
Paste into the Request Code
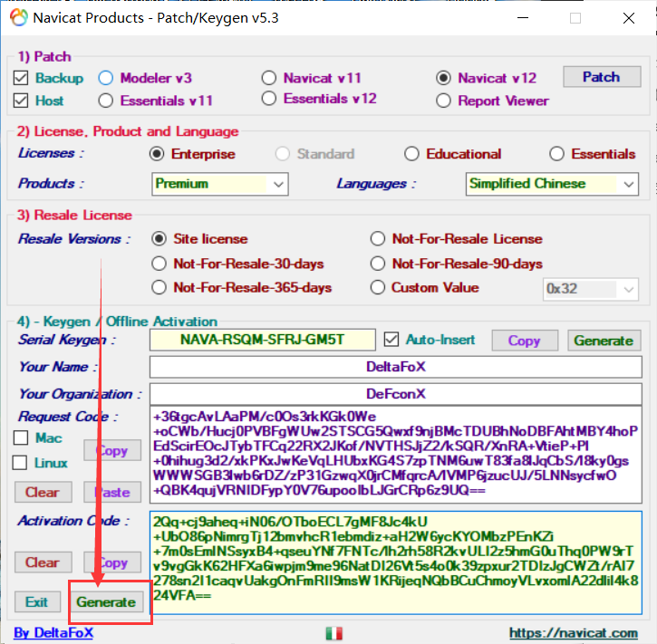coord(112,492)
